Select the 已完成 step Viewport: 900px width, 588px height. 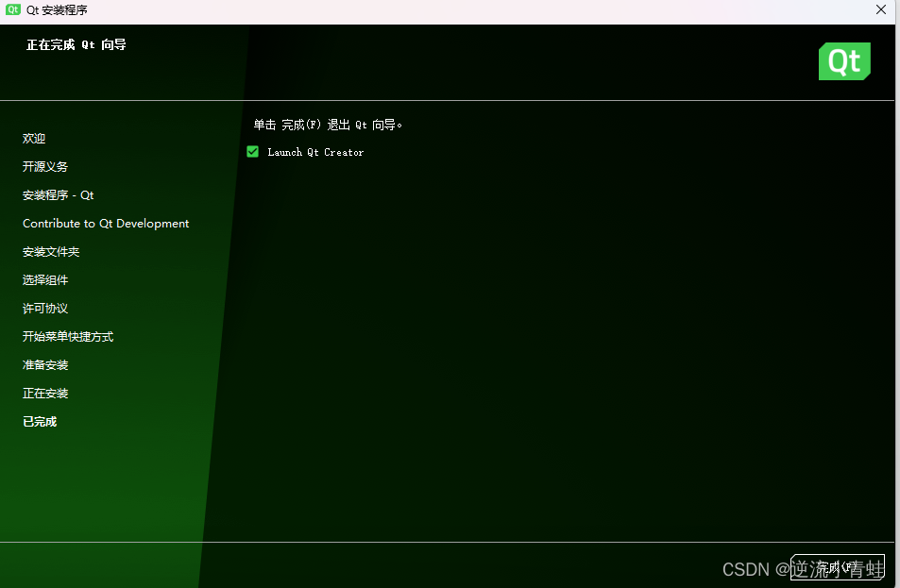(x=40, y=422)
